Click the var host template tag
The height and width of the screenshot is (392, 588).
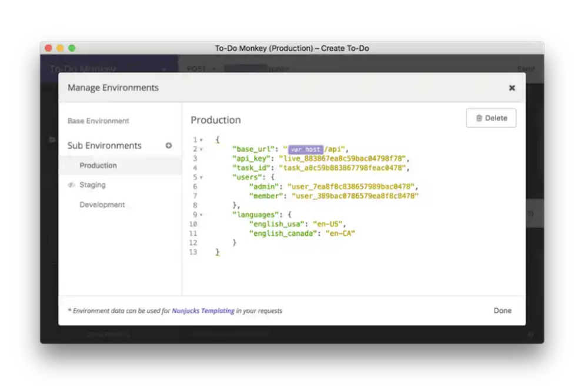pyautogui.click(x=305, y=149)
